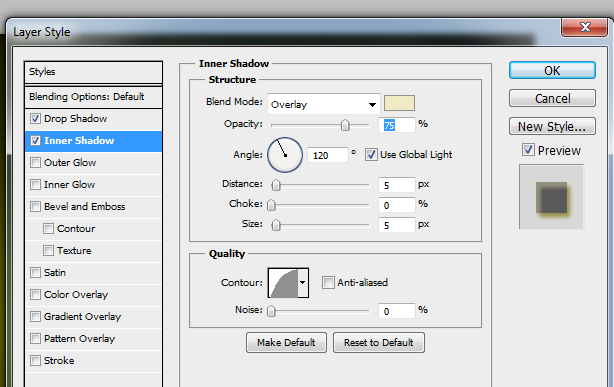Click Reset to Default button
The width and height of the screenshot is (614, 387).
[379, 343]
